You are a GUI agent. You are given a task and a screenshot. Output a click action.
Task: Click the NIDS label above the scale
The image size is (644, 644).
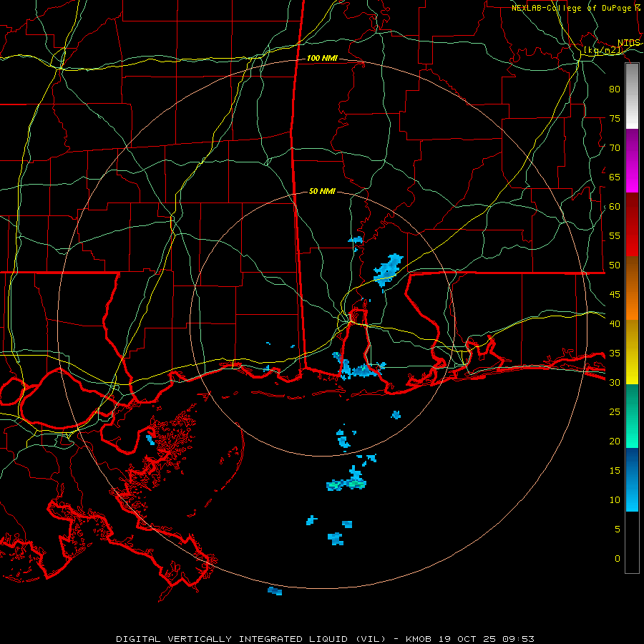[x=629, y=43]
